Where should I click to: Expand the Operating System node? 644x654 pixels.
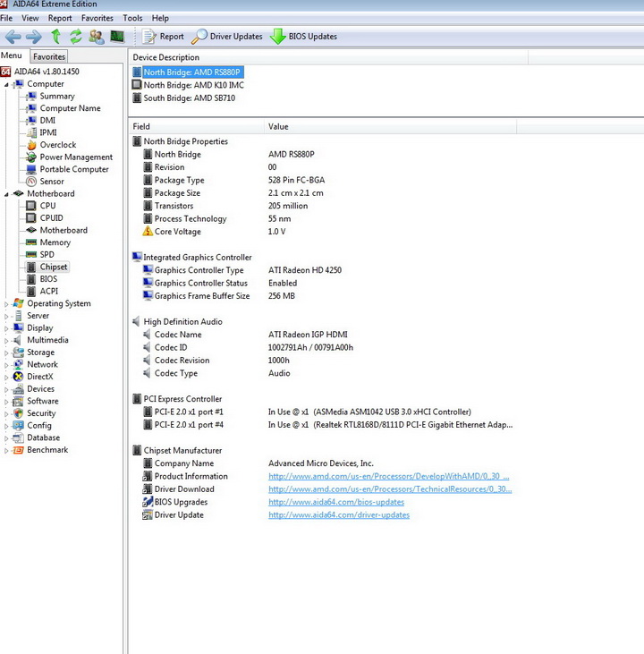(6, 304)
